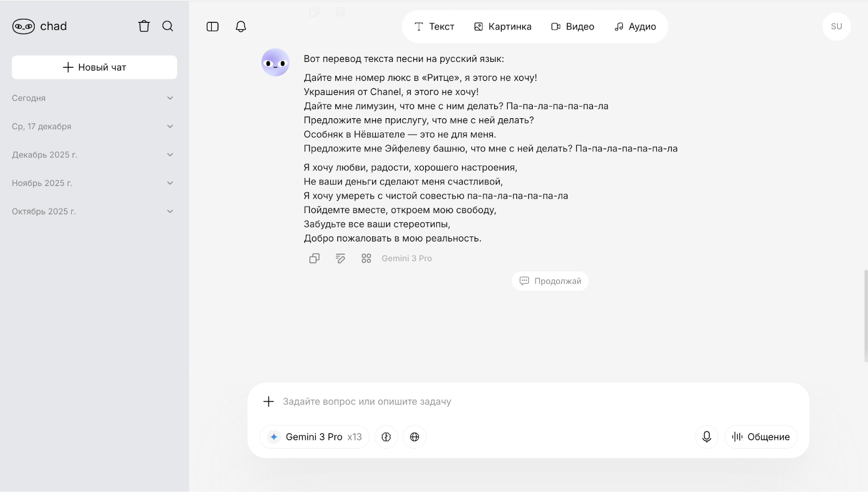This screenshot has height=492, width=868.
Task: Click the vertical scrollbar on right edge
Action: click(x=865, y=316)
